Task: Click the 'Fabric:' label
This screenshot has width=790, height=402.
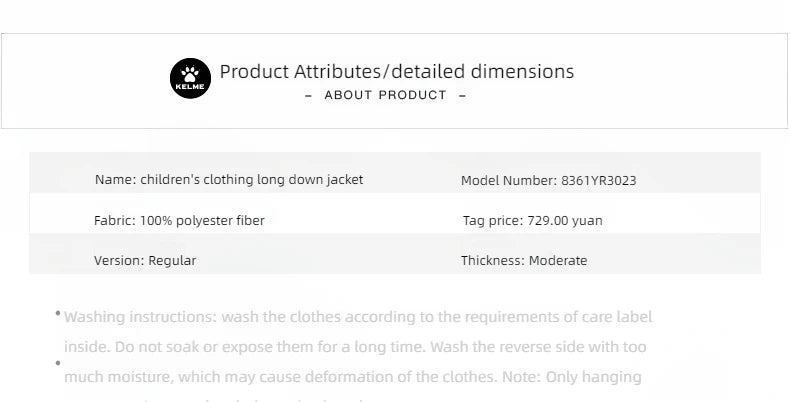Action: pos(114,220)
